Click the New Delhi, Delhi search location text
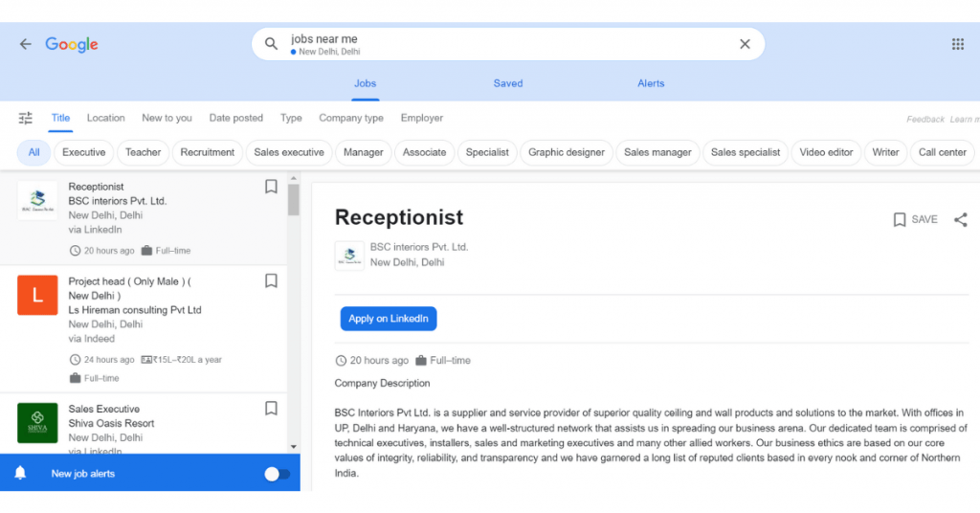Viewport: 980px width, 513px height. [329, 52]
